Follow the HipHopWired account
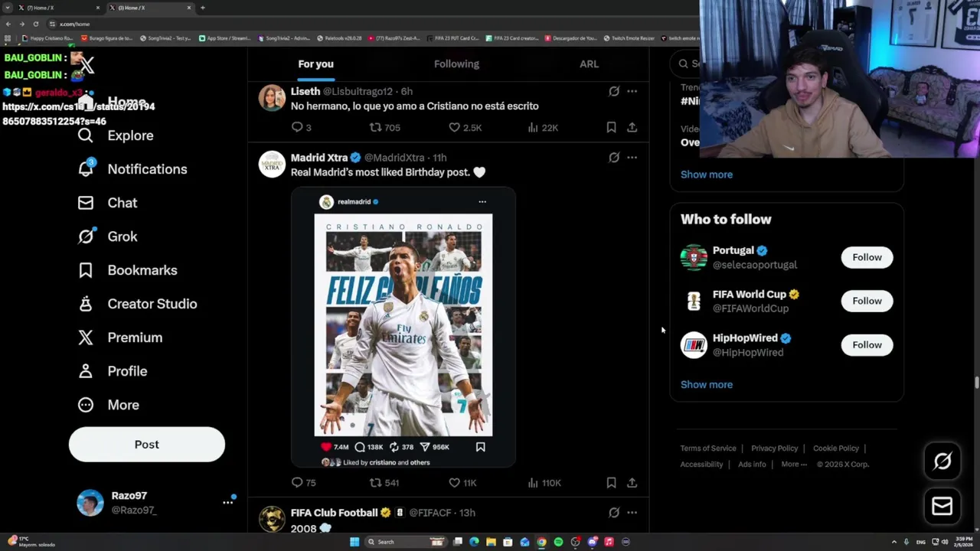Screen dimensions: 980x551 [x=867, y=344]
